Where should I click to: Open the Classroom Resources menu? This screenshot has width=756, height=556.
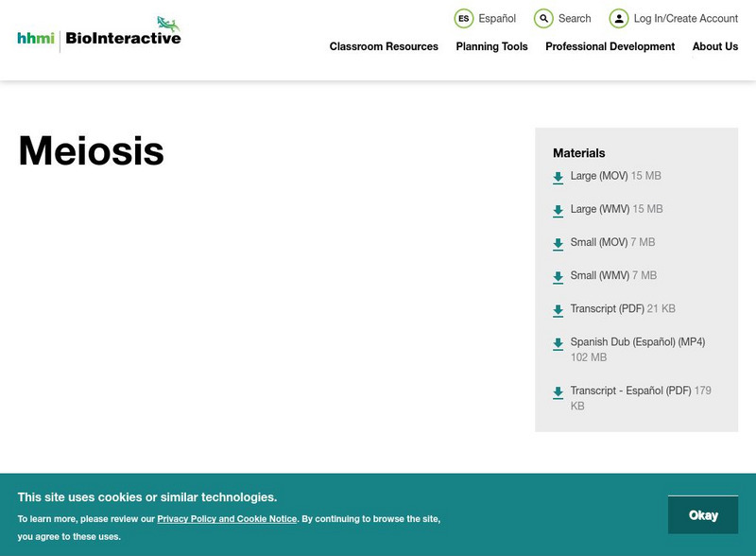[383, 46]
